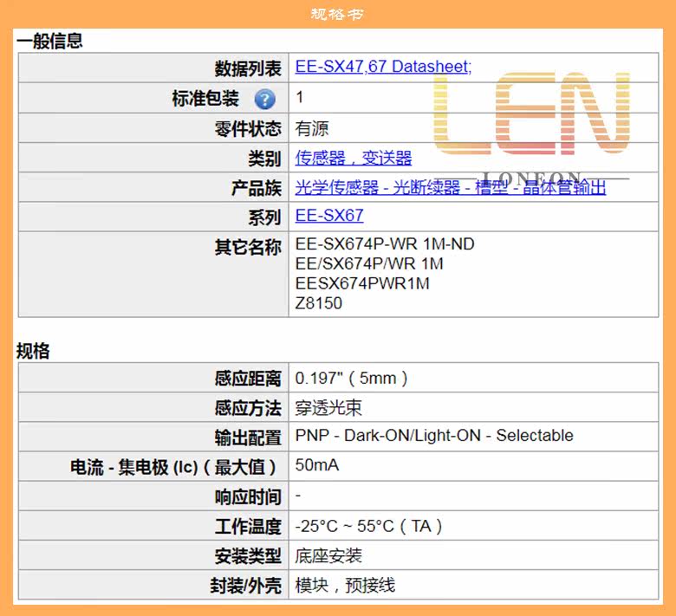Click the 系列 row label
Viewport: 676px width, 616px height.
[264, 217]
